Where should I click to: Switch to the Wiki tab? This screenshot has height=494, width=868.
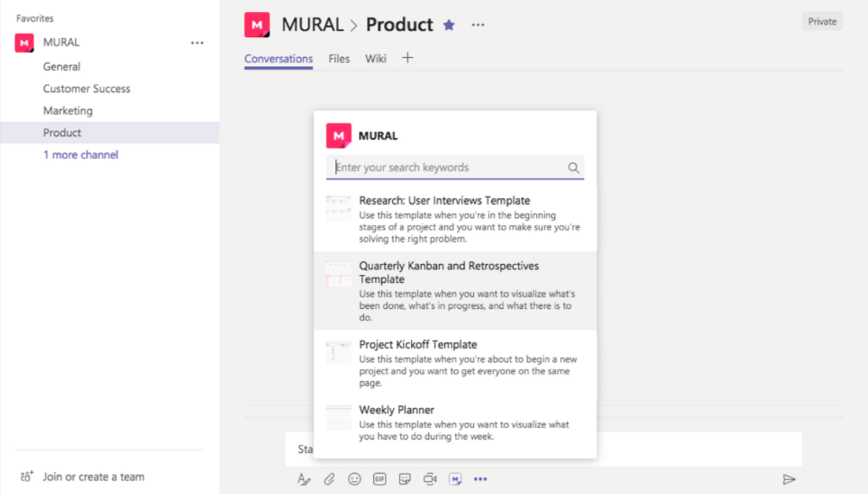375,59
